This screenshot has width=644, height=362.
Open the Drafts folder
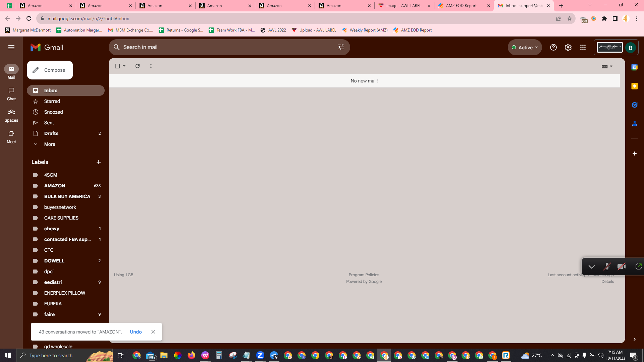point(66,133)
